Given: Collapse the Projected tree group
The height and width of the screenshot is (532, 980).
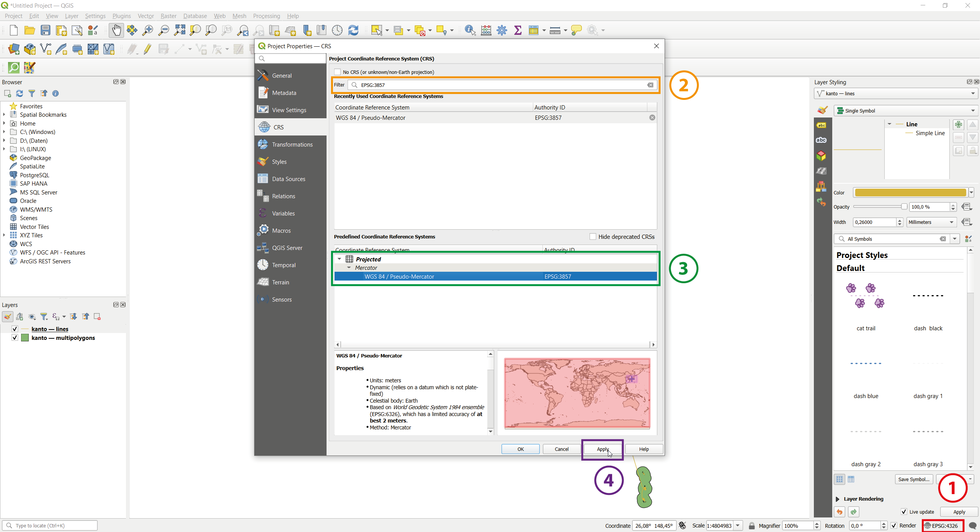Looking at the screenshot, I should coord(339,259).
